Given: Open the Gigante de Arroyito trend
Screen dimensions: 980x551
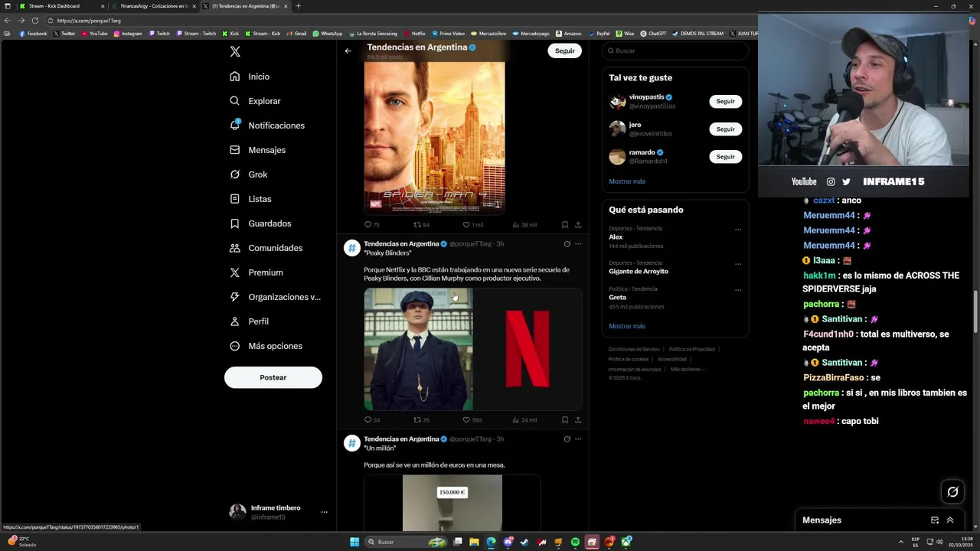Looking at the screenshot, I should click(x=675, y=267).
